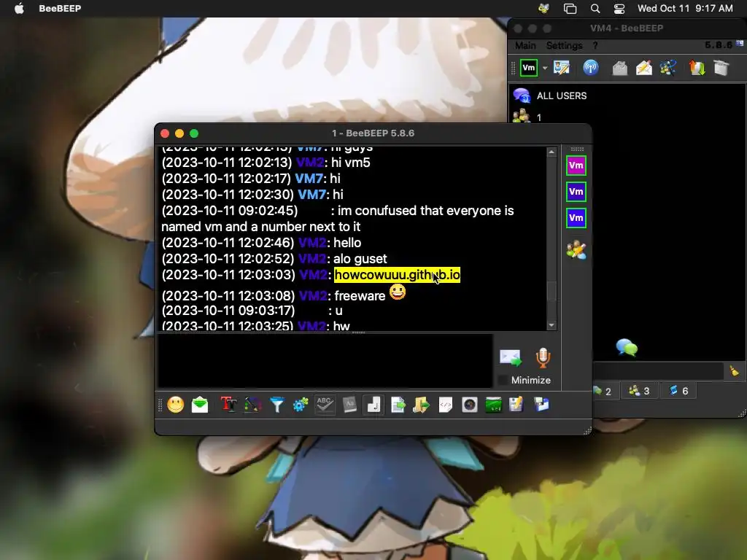Screen dimensions: 747x560
Task: Click the chat scrollbar up arrow
Action: [x=551, y=152]
